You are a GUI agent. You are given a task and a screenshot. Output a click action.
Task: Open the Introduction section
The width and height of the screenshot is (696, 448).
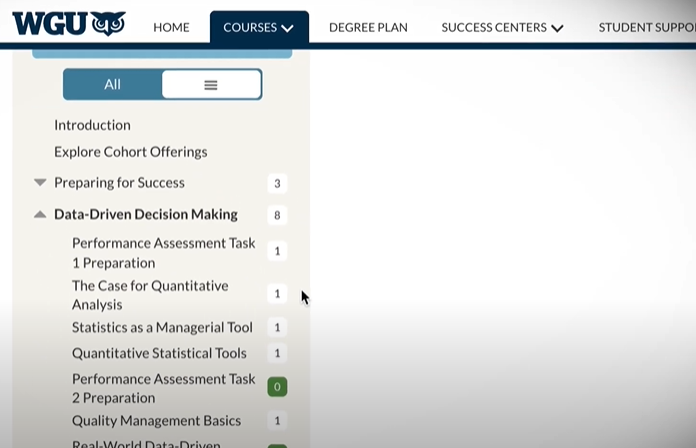click(92, 125)
